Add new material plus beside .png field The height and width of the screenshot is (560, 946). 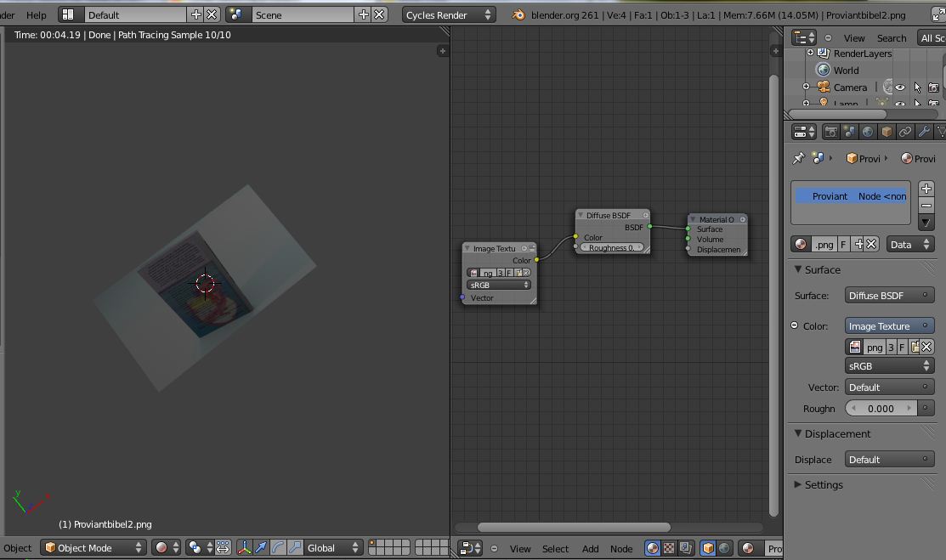click(x=859, y=245)
